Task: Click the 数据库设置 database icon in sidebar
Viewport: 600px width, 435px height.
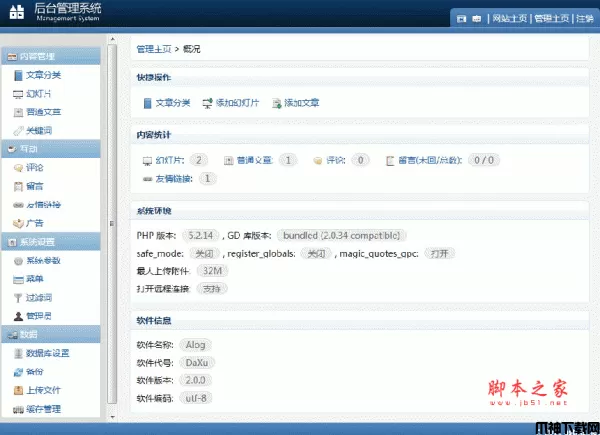Action: click(18, 354)
